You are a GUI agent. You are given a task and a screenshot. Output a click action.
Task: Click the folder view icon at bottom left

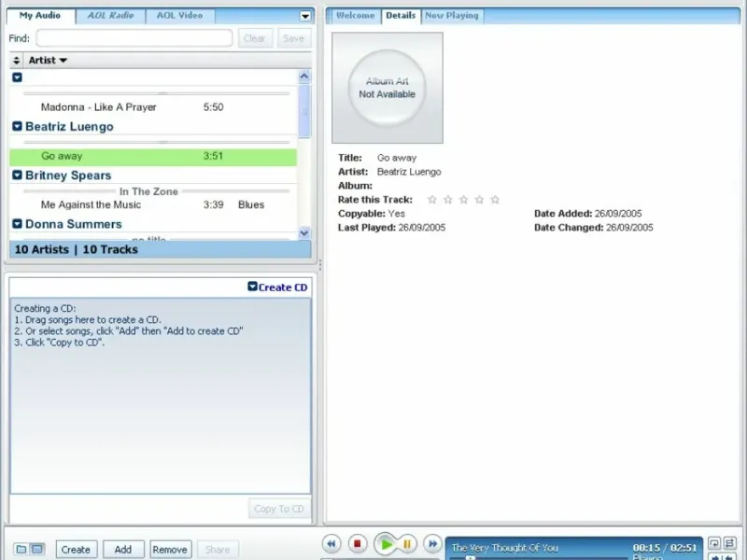pyautogui.click(x=21, y=549)
